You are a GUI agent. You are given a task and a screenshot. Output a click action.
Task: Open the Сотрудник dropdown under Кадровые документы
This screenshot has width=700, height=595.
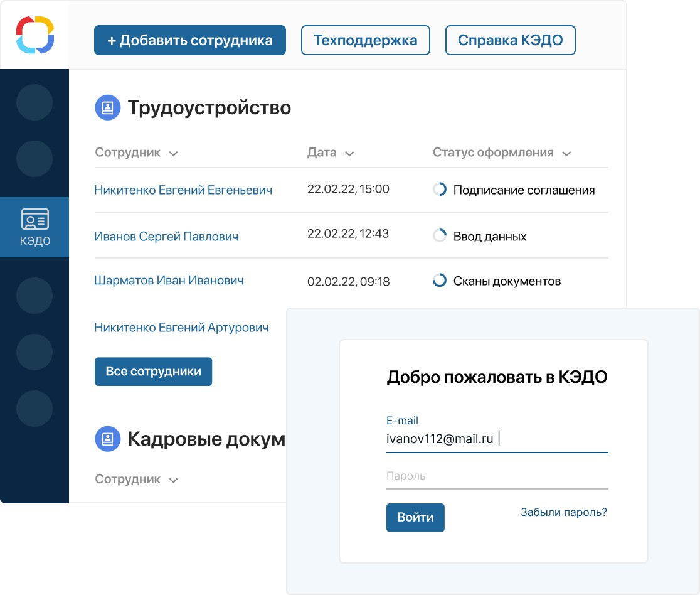coord(173,479)
